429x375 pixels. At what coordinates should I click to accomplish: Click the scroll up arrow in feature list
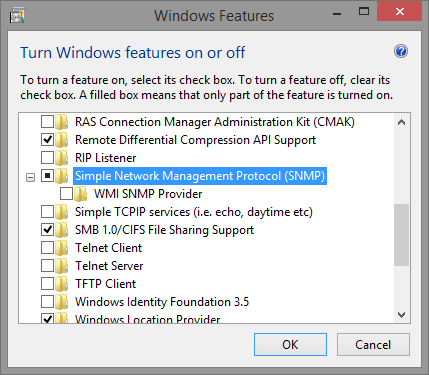(401, 122)
